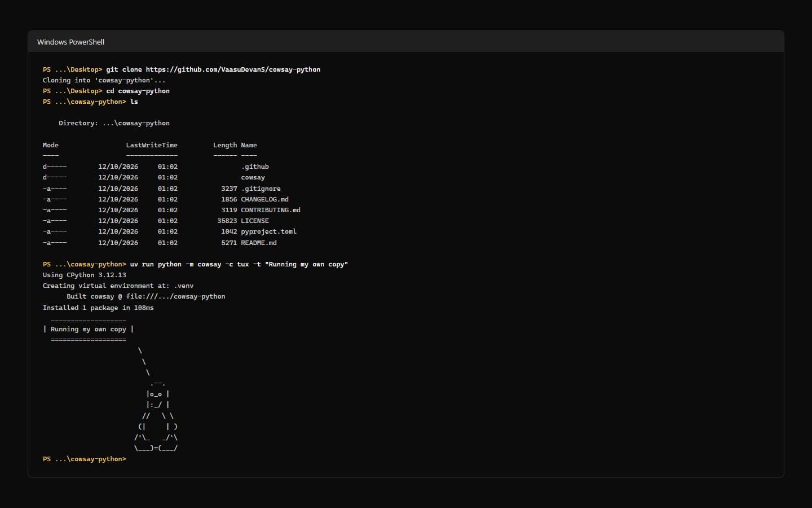This screenshot has height=508, width=812.
Task: Click the final empty PowerShell prompt line
Action: click(x=85, y=459)
